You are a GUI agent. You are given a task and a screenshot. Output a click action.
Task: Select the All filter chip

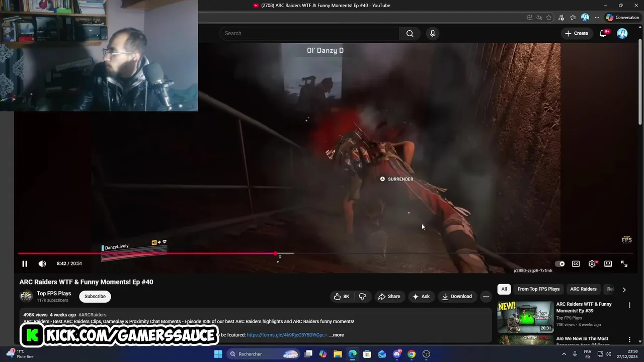pyautogui.click(x=504, y=289)
